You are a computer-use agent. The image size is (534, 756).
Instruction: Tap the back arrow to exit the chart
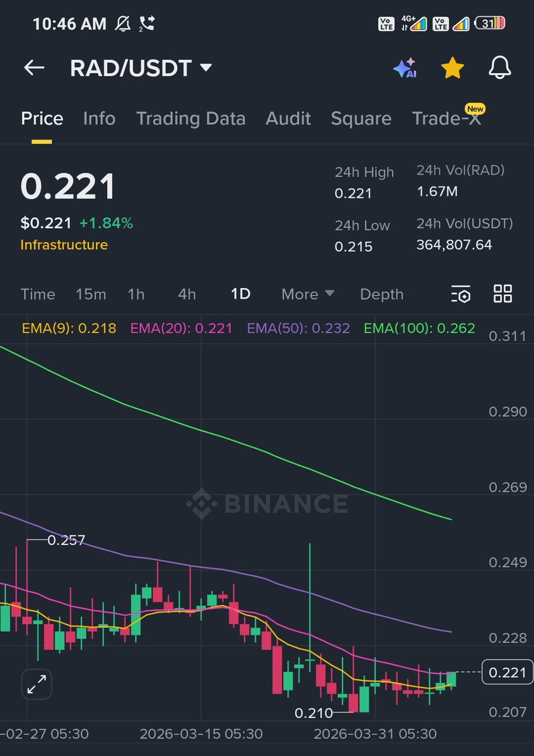tap(34, 67)
